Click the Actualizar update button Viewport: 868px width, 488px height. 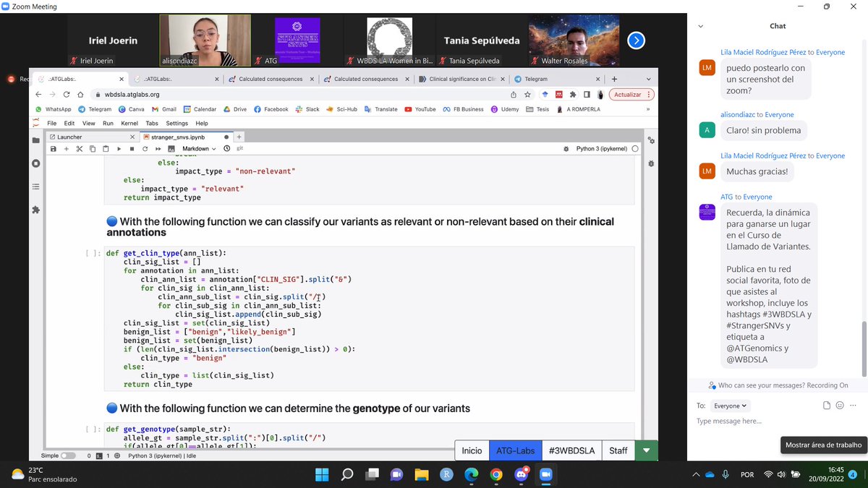(631, 94)
